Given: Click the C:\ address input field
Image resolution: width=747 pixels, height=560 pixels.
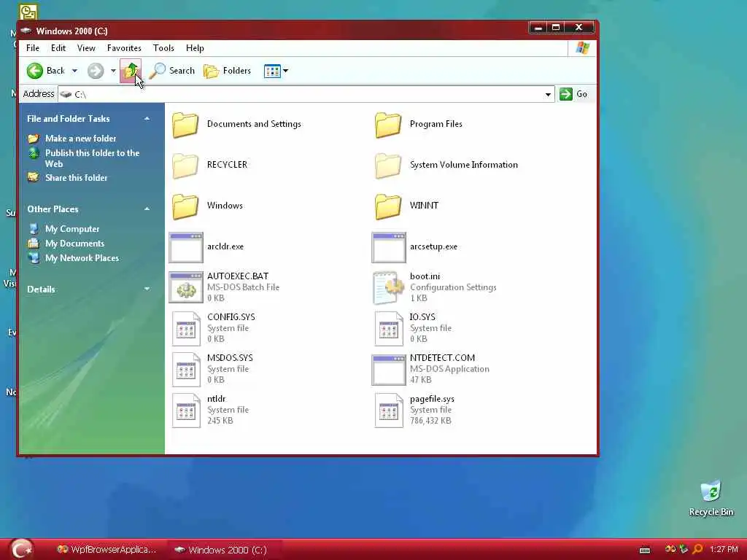Looking at the screenshot, I should 306,94.
